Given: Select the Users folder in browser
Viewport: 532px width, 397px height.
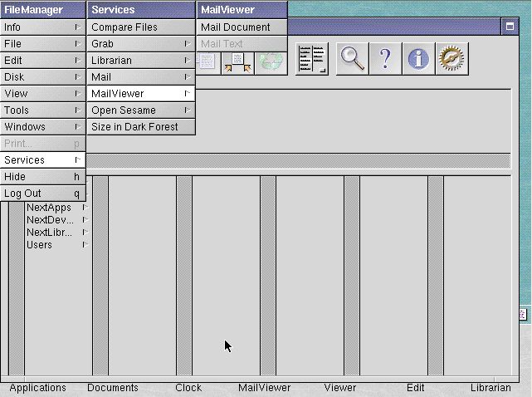Looking at the screenshot, I should pyautogui.click(x=39, y=245).
